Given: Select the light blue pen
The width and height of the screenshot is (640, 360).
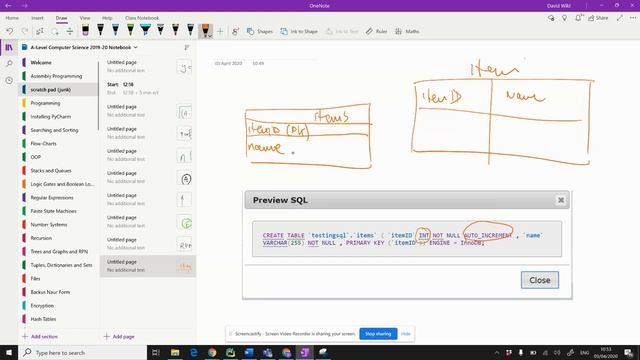Looking at the screenshot, I should (116, 30).
